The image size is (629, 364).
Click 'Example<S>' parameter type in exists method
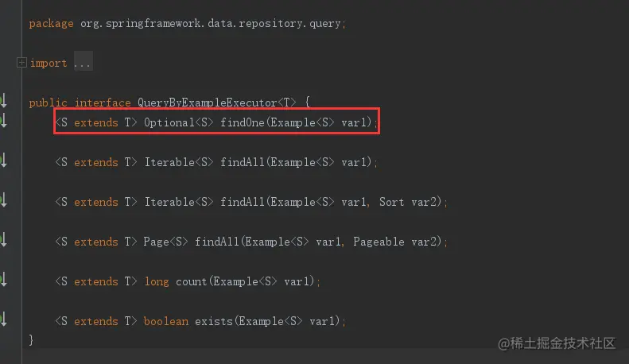pyautogui.click(x=270, y=321)
